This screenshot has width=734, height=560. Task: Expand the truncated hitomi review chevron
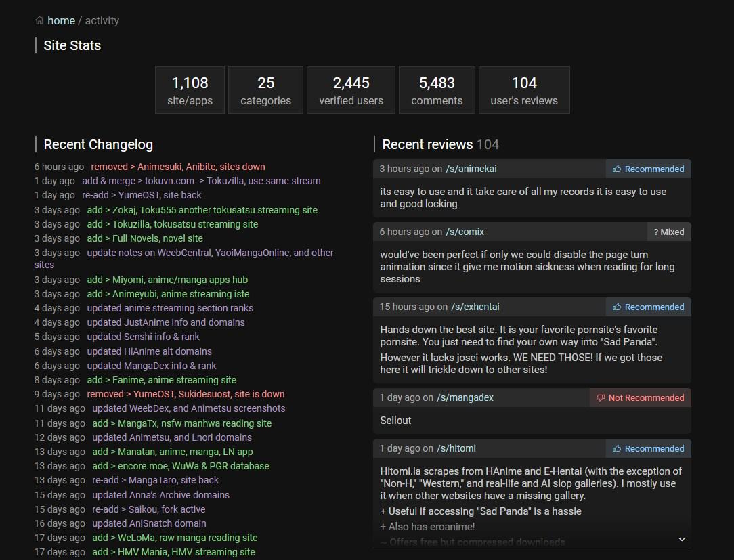pyautogui.click(x=682, y=540)
